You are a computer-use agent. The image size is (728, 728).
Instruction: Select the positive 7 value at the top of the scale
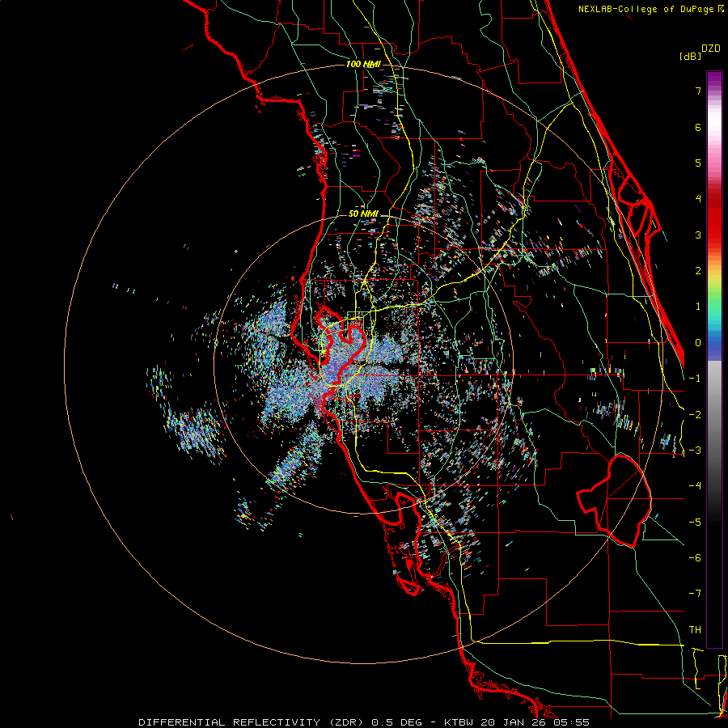(x=698, y=91)
